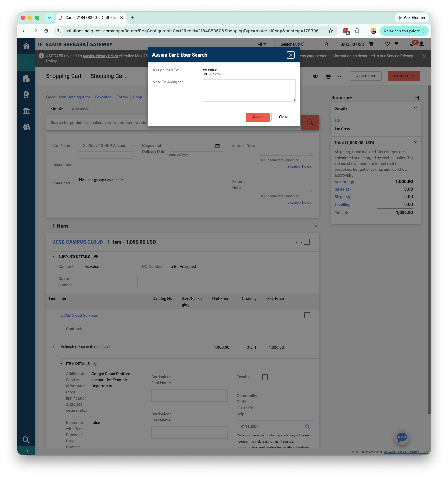Click the Quote number field

tap(111, 282)
